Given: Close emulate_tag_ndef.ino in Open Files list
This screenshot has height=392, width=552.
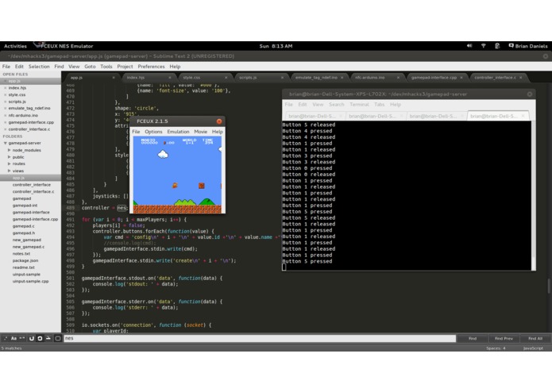Looking at the screenshot, I should point(6,108).
